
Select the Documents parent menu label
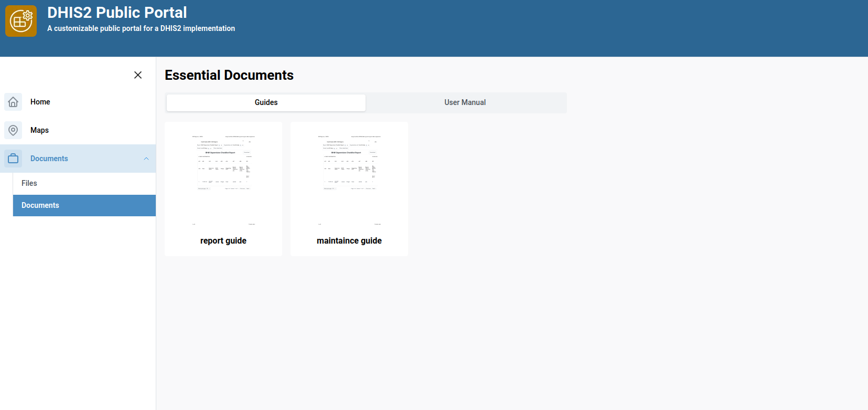click(49, 159)
